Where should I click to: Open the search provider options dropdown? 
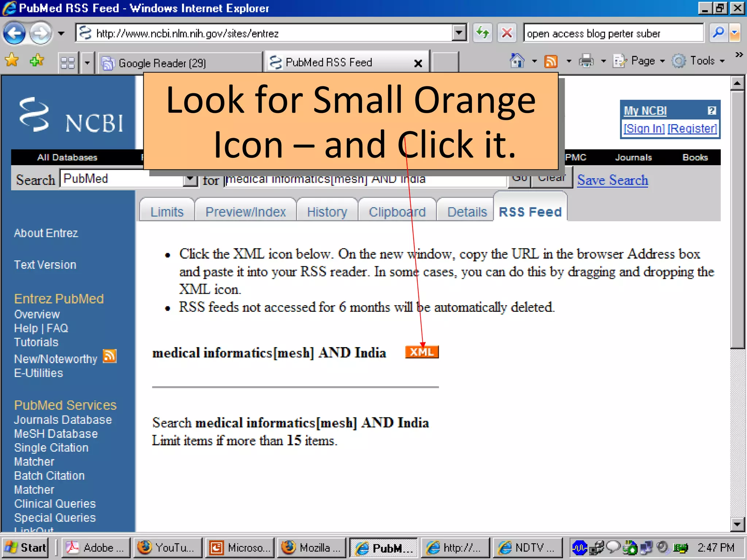(x=735, y=33)
